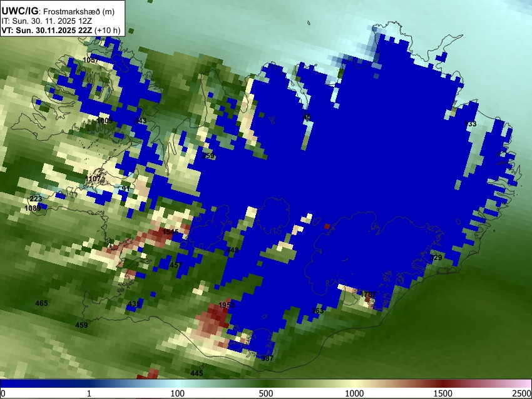Click the map value 435

coord(135,304)
